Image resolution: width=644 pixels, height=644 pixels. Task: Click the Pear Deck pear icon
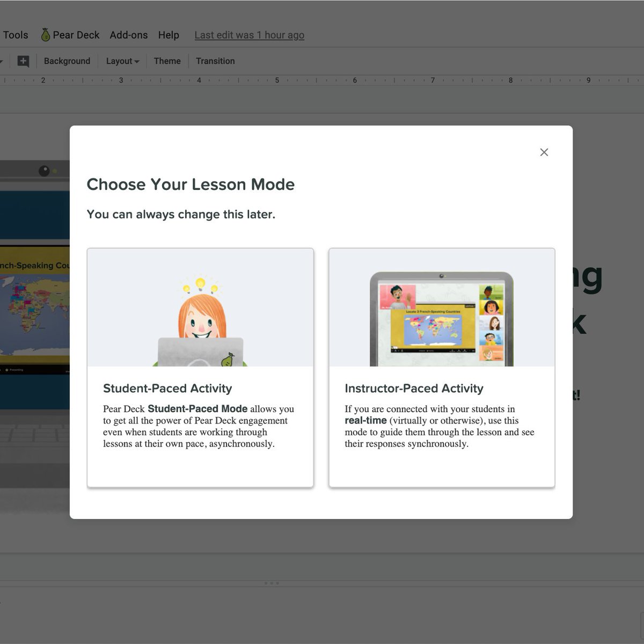point(46,35)
